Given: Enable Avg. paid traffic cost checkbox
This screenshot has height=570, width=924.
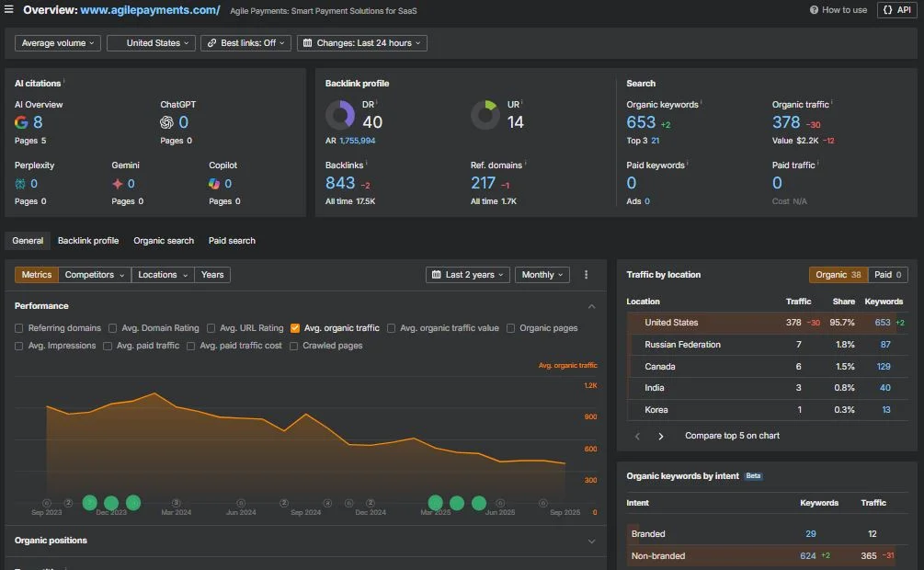Looking at the screenshot, I should 191,346.
